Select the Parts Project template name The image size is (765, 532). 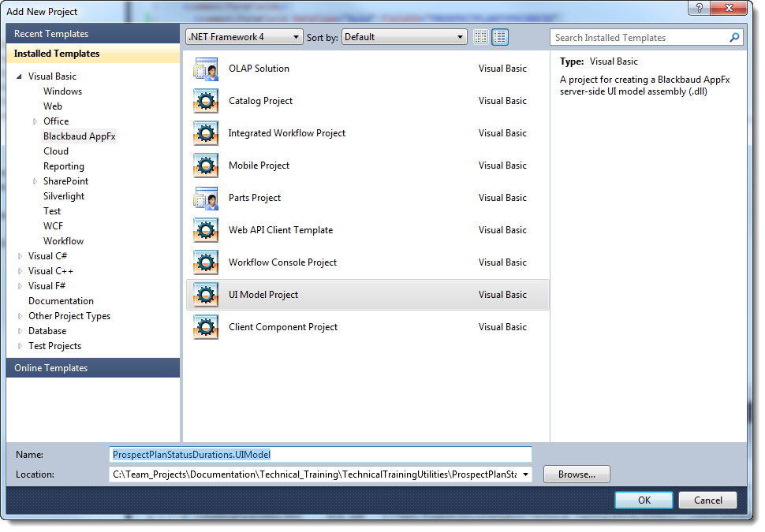point(255,198)
